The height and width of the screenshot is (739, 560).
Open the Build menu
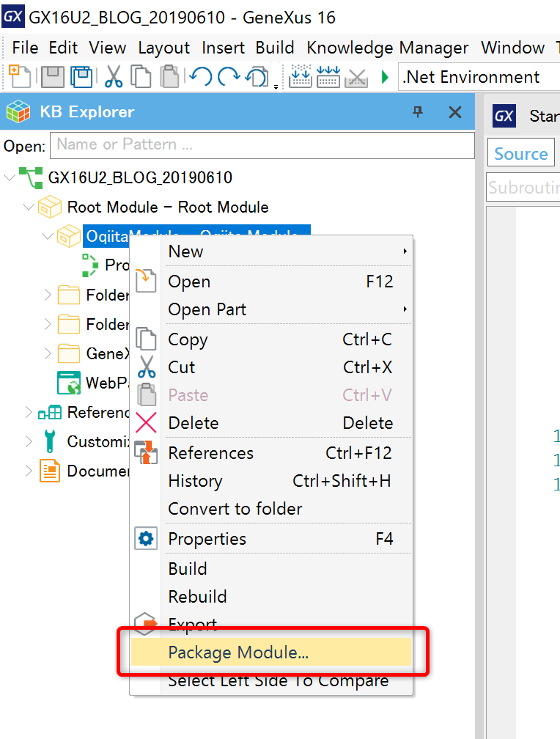tap(275, 48)
